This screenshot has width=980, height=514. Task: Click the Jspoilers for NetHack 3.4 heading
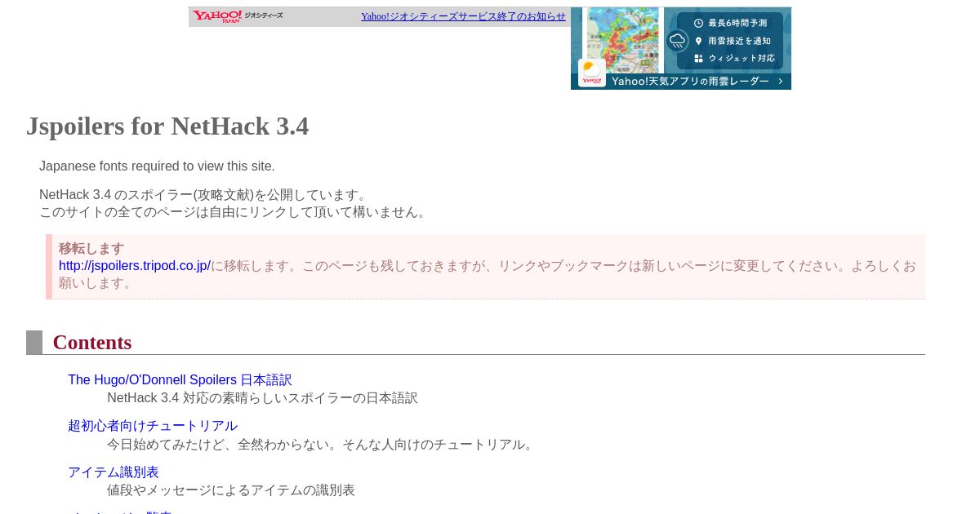click(167, 126)
